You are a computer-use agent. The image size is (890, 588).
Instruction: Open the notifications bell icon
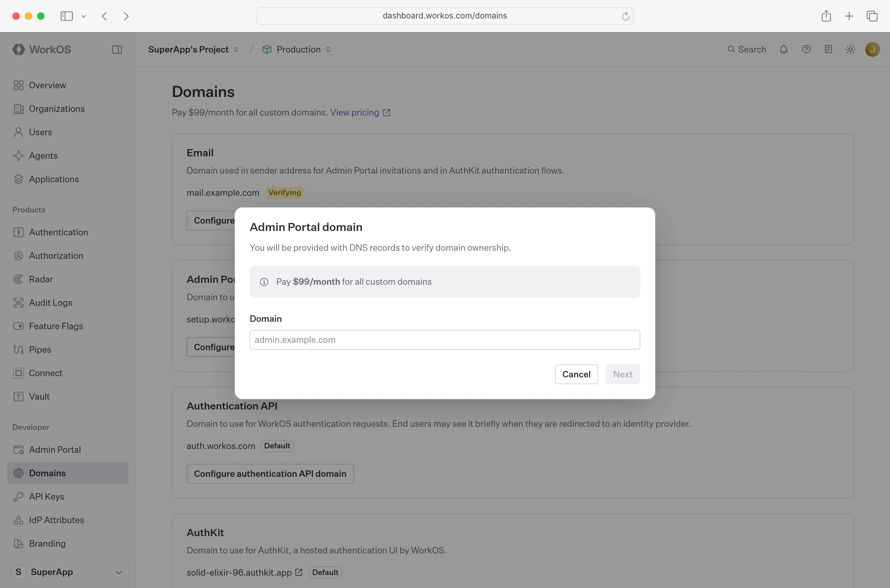coord(783,49)
